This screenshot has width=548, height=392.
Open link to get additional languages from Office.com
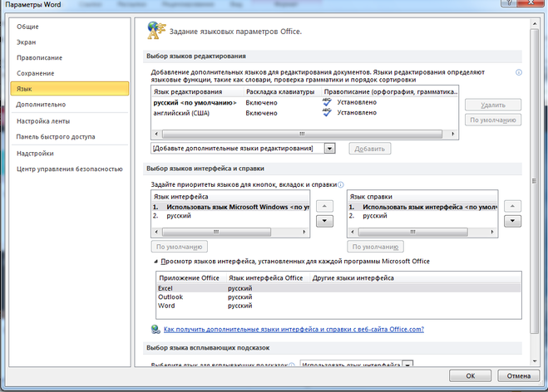[x=294, y=329]
